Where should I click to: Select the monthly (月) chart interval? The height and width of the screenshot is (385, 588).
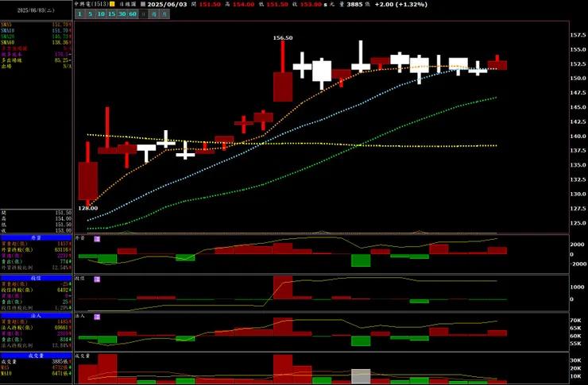[x=164, y=14]
